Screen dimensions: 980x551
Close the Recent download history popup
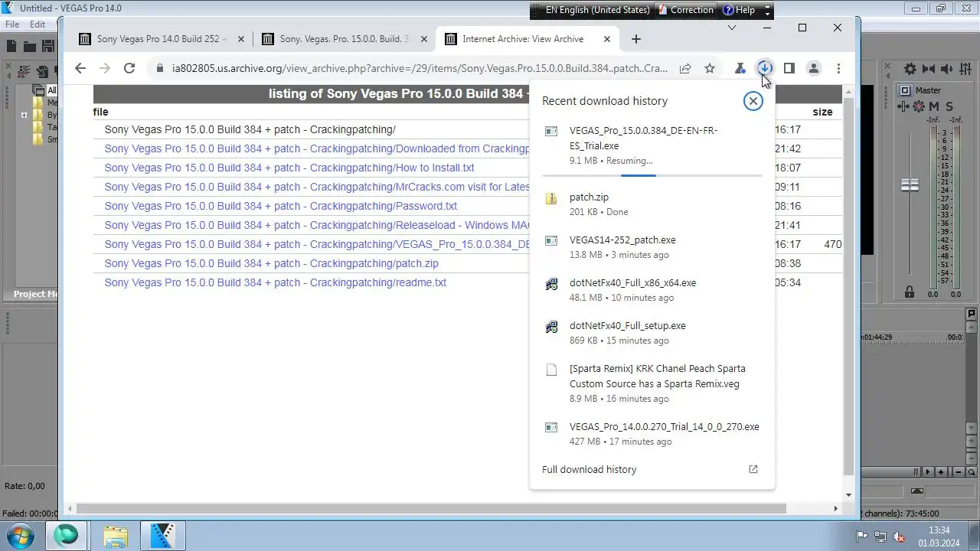click(x=753, y=101)
